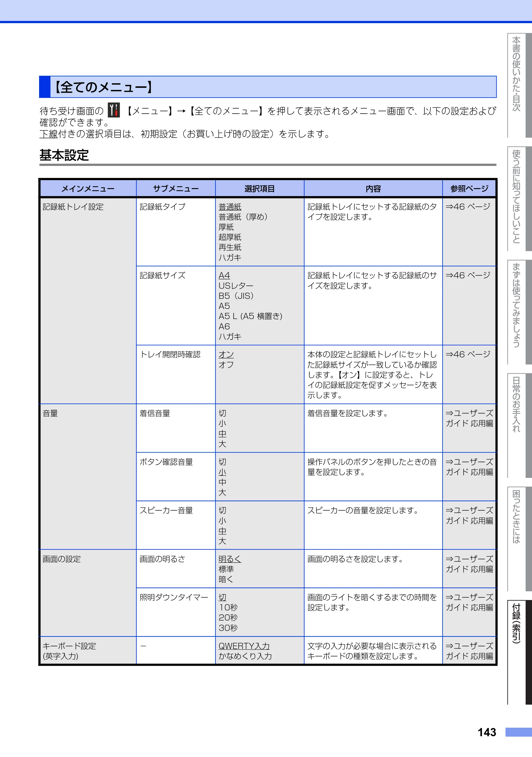The height and width of the screenshot is (757, 532).
Task: Click the page number 143
Action: pos(487,732)
